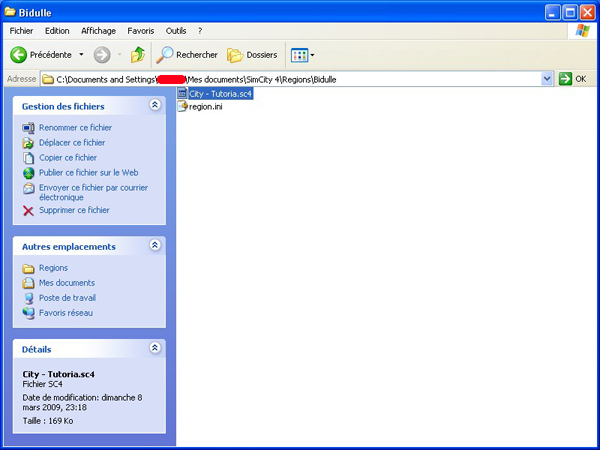The height and width of the screenshot is (450, 600).
Task: Open the Favoris menu
Action: coord(141,31)
